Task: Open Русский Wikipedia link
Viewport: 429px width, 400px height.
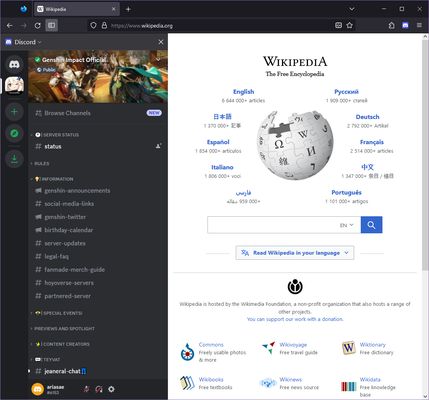Action: (346, 92)
